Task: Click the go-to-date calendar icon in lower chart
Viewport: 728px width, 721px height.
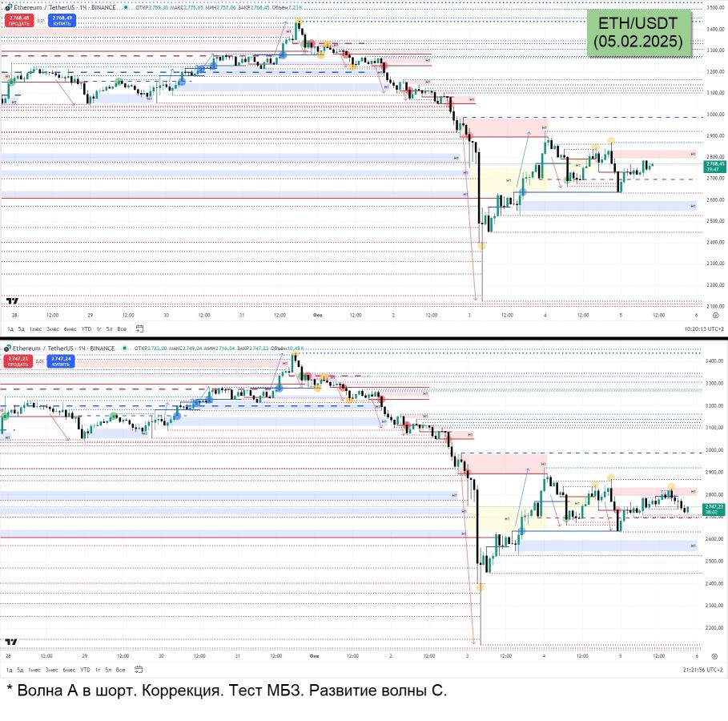Action: (139, 669)
